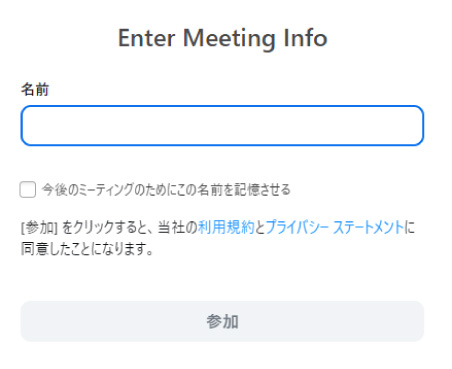Focus the blue-outlined text box
This screenshot has width=452, height=369.
click(x=222, y=126)
